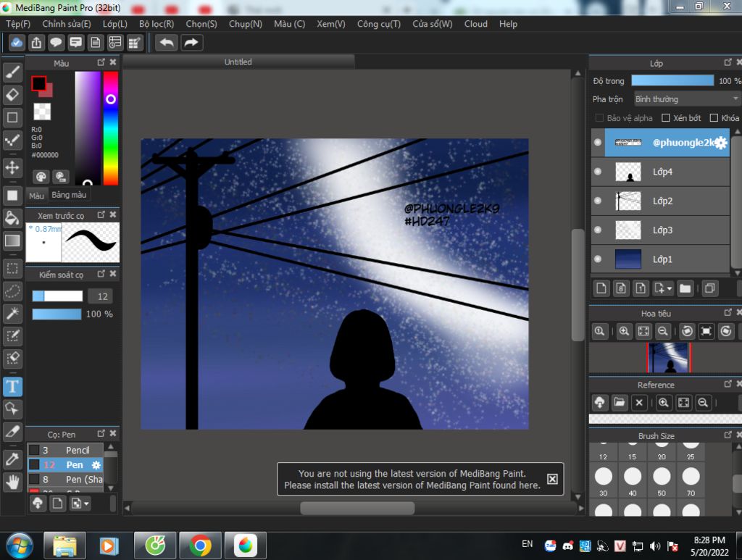The width and height of the screenshot is (742, 560).
Task: Hide the Lớp1 layer
Action: [598, 259]
